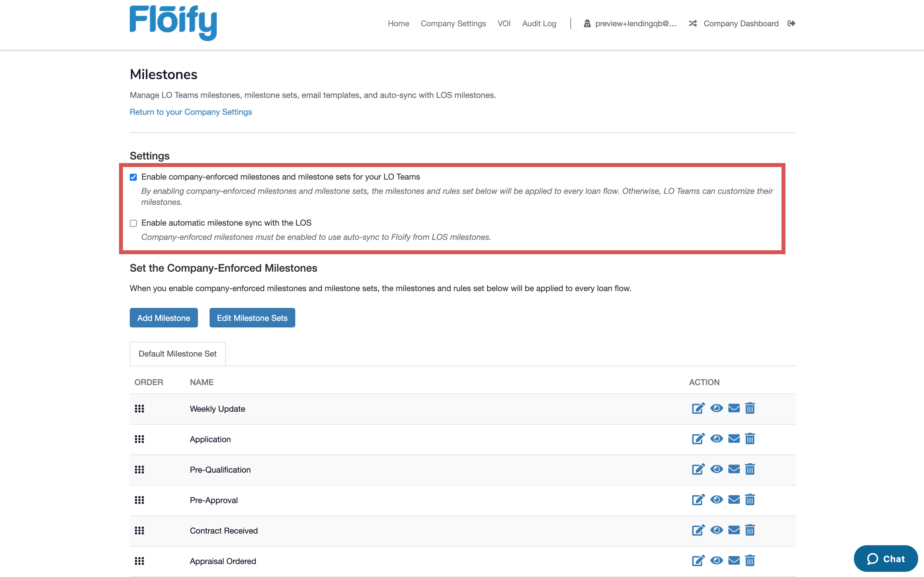Click envelope icon for Contract Received milestone
924x577 pixels.
(734, 530)
